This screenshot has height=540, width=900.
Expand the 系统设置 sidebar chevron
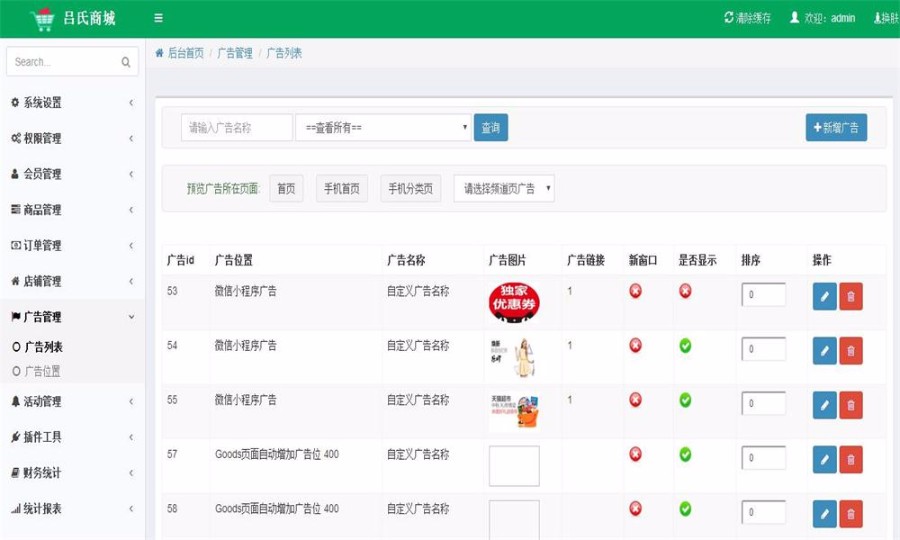pos(131,103)
